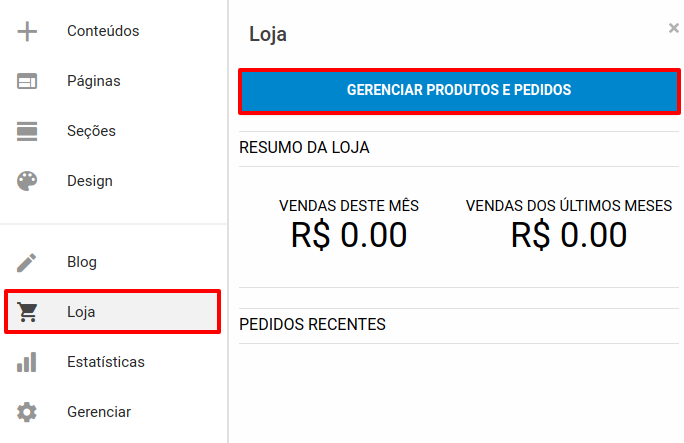Show the Estatísticas menu label
This screenshot has width=684, height=443.
[106, 362]
